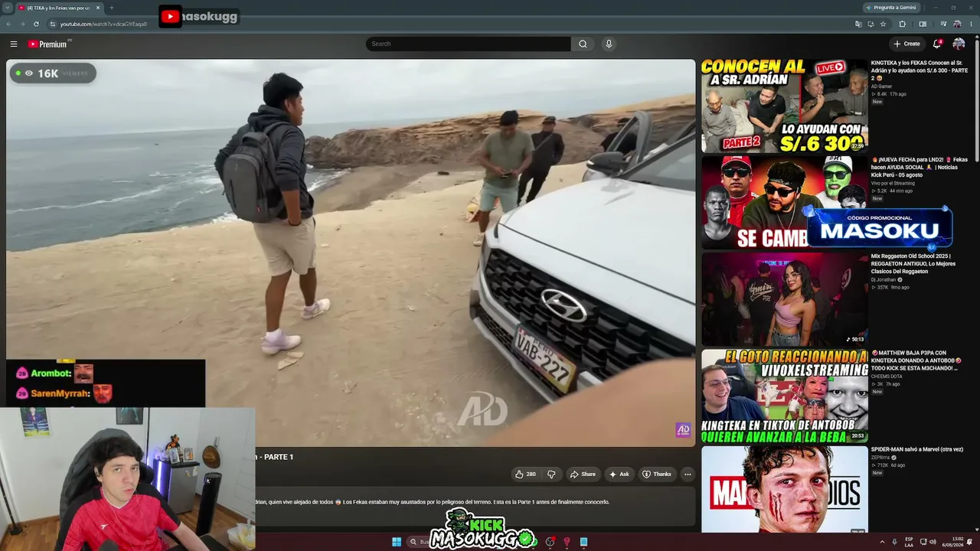Screen dimensions: 980x551
Task: Go back with browser back arrow
Action: 8,24
